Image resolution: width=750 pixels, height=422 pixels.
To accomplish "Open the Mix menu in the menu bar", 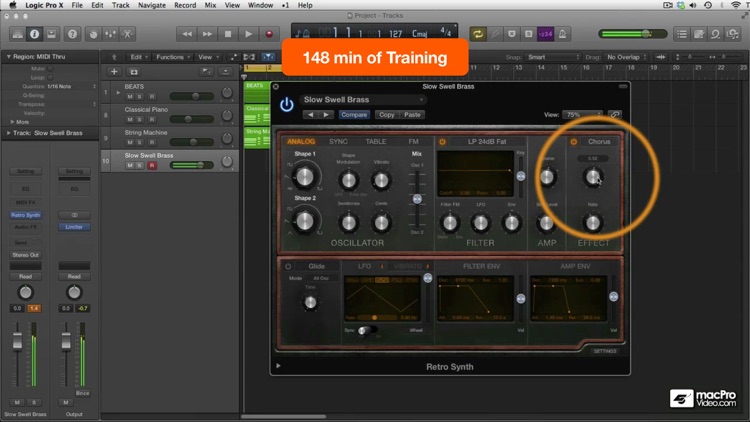I will point(210,5).
